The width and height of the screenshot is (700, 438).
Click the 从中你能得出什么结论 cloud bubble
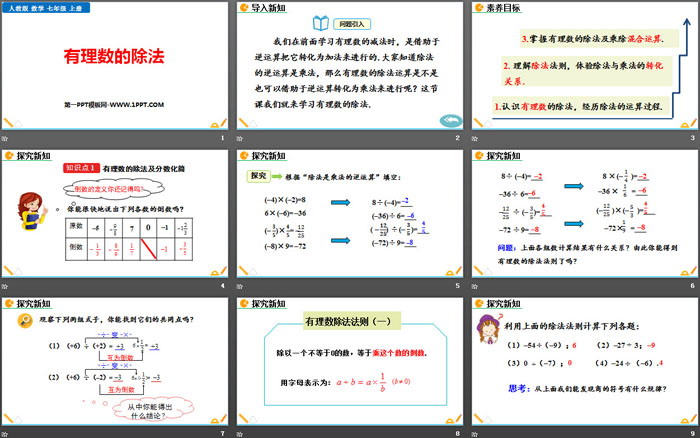pyautogui.click(x=153, y=409)
